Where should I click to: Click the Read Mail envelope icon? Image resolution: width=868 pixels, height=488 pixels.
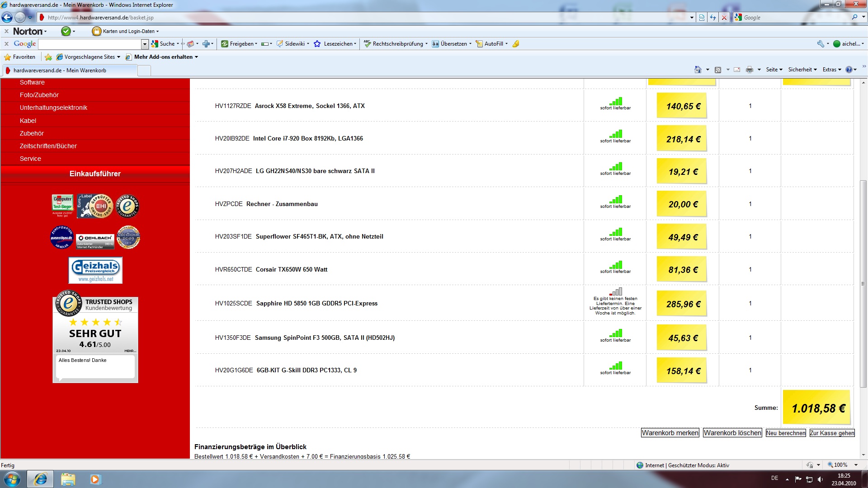[737, 70]
